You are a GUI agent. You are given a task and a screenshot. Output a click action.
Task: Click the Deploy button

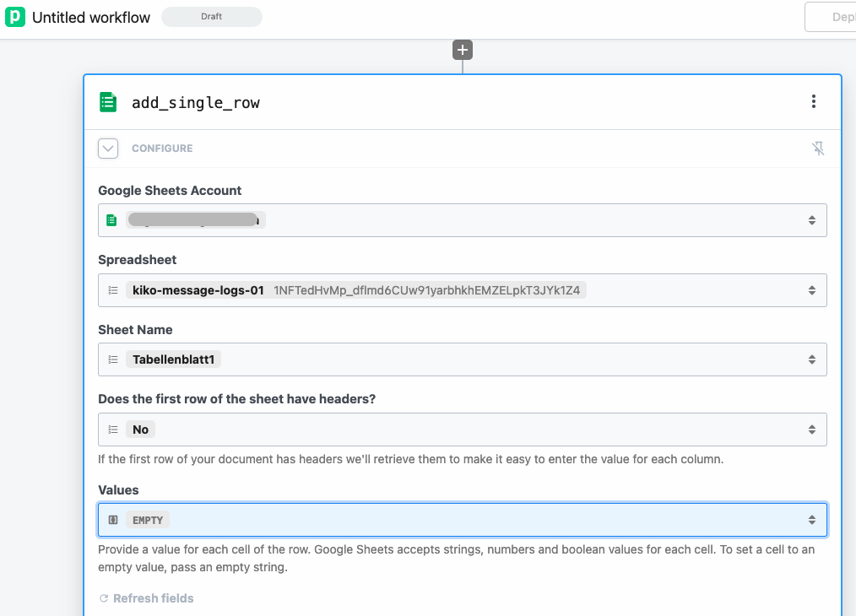click(x=831, y=17)
